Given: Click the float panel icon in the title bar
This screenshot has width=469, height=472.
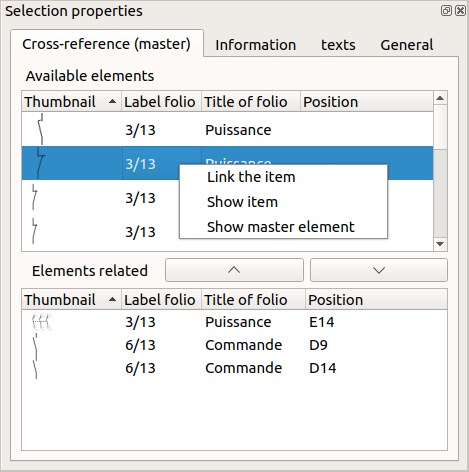Looking at the screenshot, I should (446, 11).
